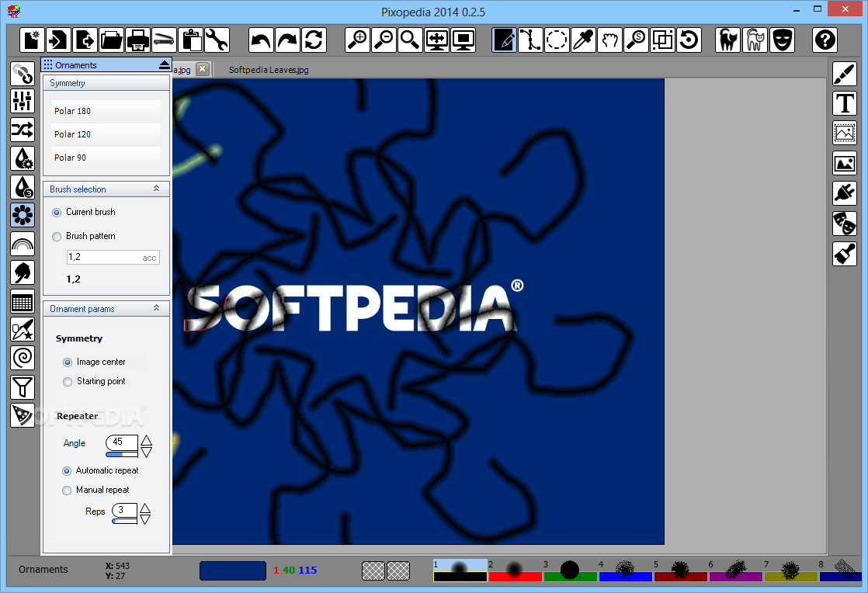Click the rainbow sidebar icon
Image resolution: width=868 pixels, height=593 pixels.
23,244
